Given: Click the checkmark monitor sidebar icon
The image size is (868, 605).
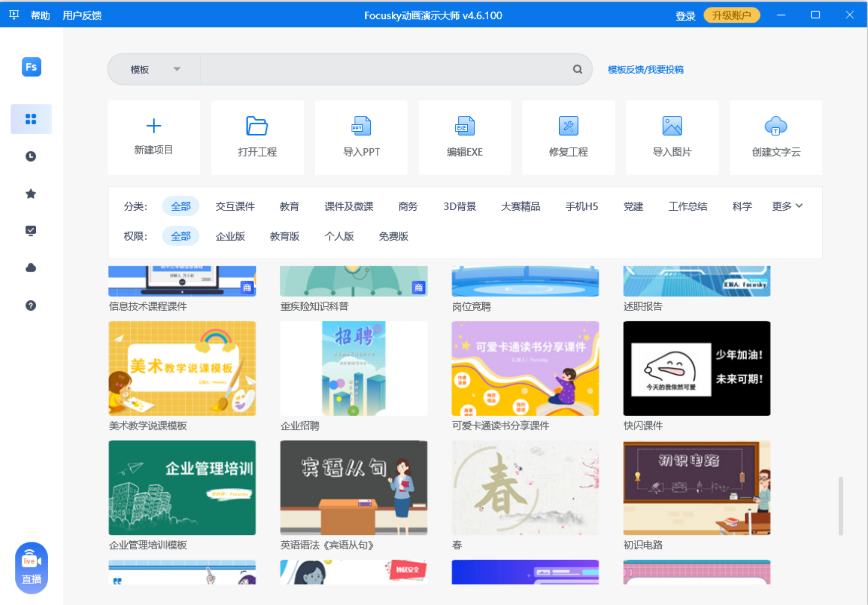Looking at the screenshot, I should pyautogui.click(x=31, y=231).
